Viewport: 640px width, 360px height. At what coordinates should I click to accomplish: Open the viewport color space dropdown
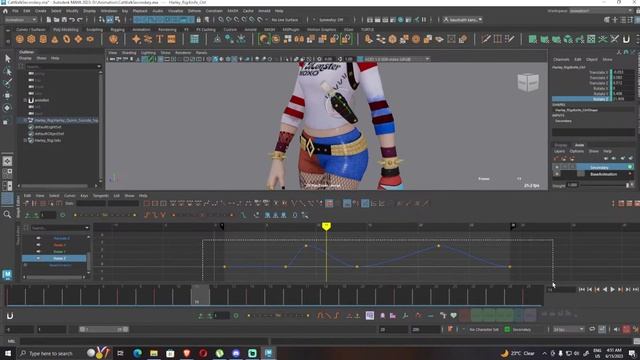[394, 59]
